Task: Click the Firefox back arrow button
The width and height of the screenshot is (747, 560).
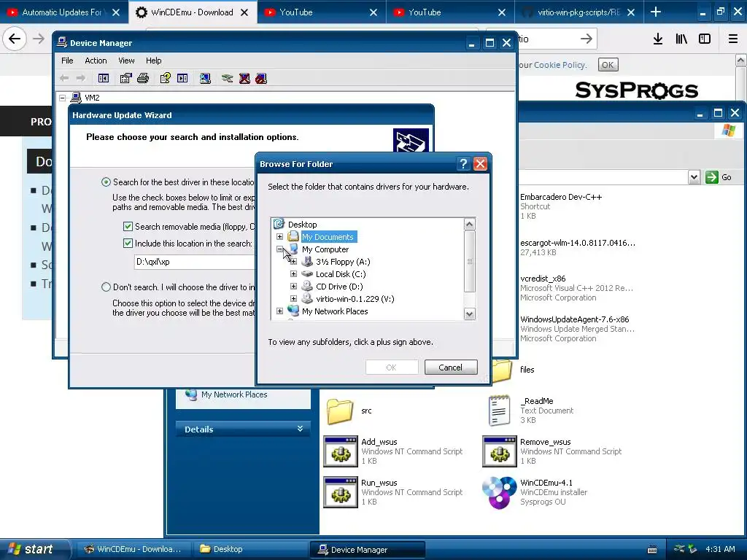Action: pos(15,39)
